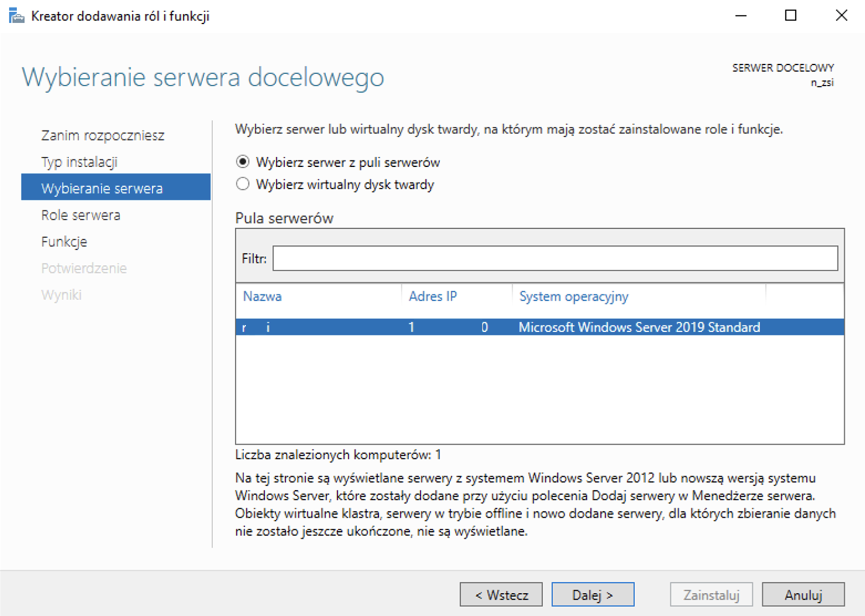Click into the Filtr text field

tap(555, 259)
